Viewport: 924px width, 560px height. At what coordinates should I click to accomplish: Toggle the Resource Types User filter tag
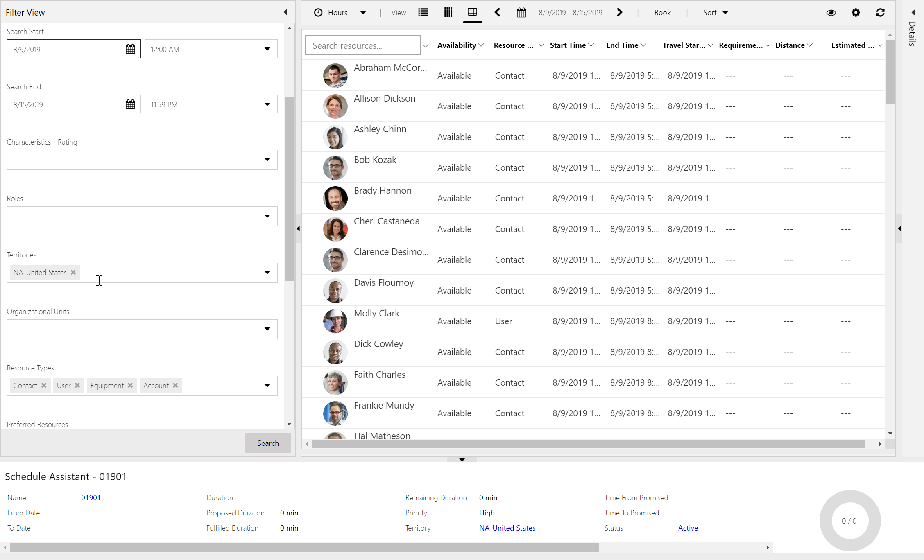click(x=77, y=385)
